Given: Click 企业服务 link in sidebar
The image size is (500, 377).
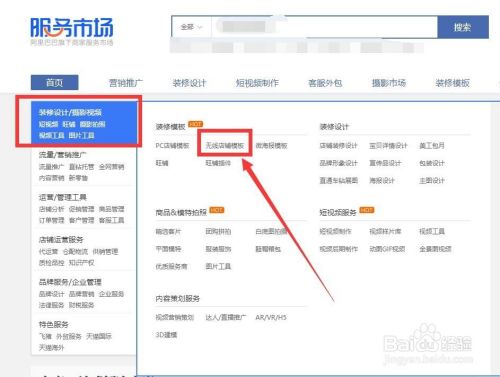Looking at the screenshot, I should click(111, 294).
